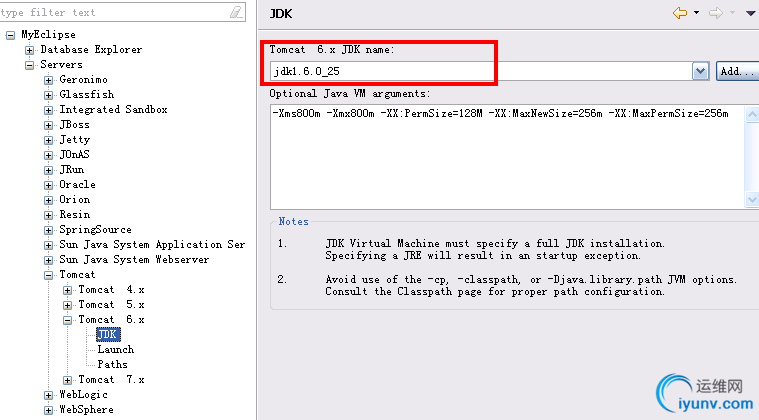Open the back history dropdown arrow

click(x=697, y=13)
